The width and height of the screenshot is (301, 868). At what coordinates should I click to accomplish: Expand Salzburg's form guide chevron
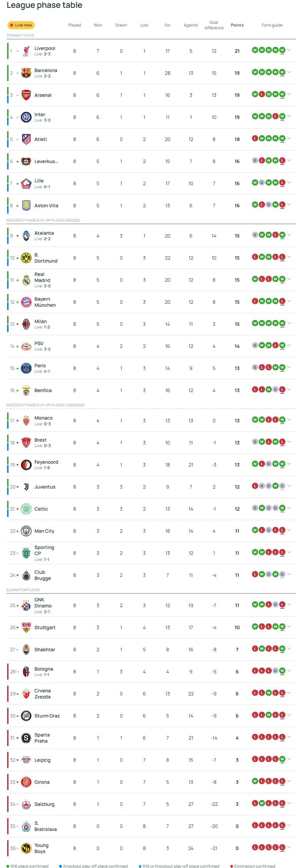click(x=289, y=803)
